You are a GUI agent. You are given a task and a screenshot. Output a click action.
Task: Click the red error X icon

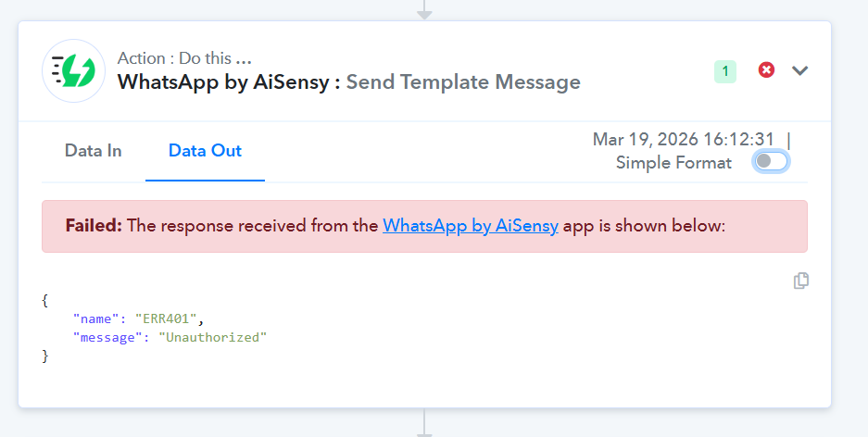coord(766,70)
